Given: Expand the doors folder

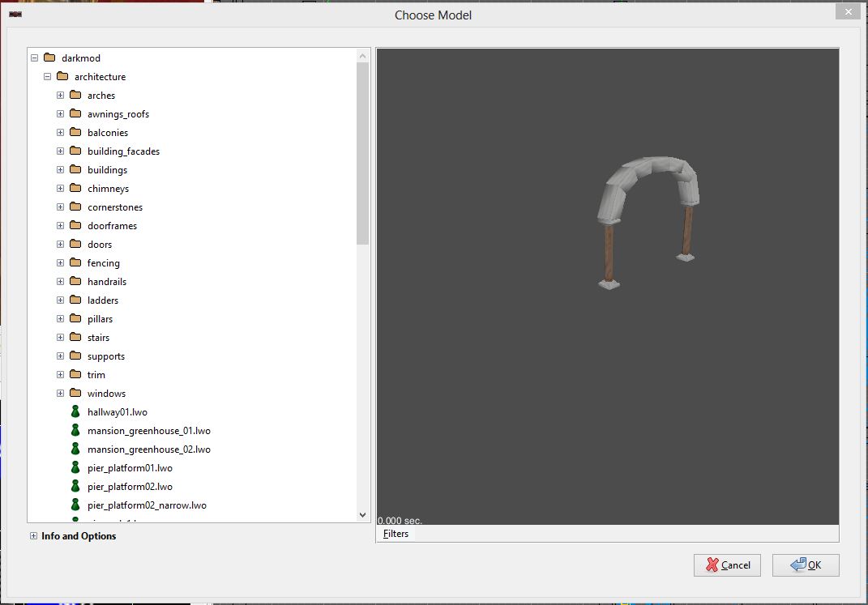Looking at the screenshot, I should point(60,245).
